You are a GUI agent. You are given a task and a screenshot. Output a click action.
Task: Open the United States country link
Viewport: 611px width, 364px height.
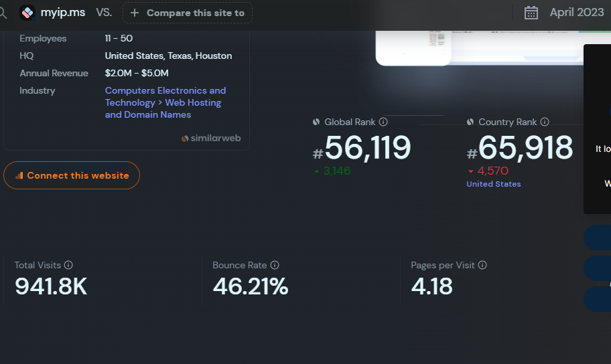pos(494,184)
